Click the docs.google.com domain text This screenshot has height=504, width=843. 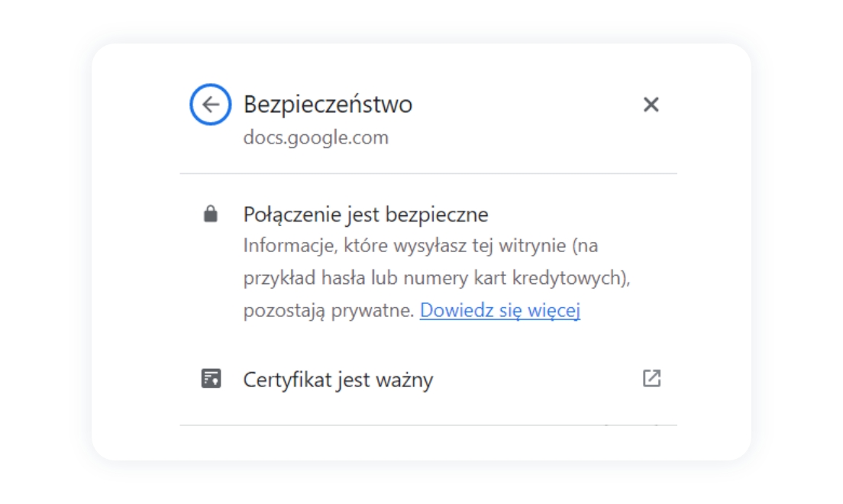pos(315,137)
